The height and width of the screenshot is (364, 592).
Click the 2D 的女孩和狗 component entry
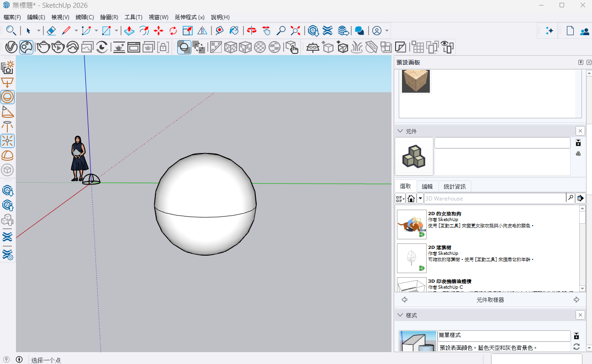click(x=488, y=225)
